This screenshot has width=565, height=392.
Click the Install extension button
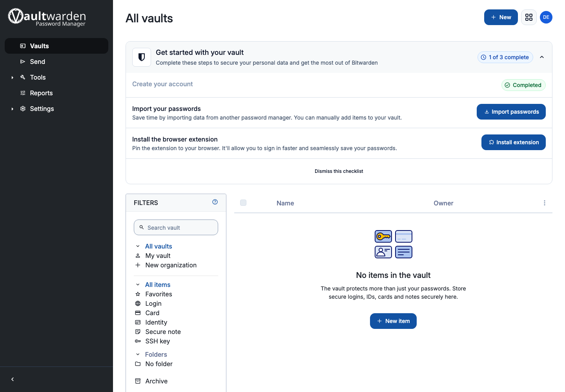pyautogui.click(x=514, y=142)
